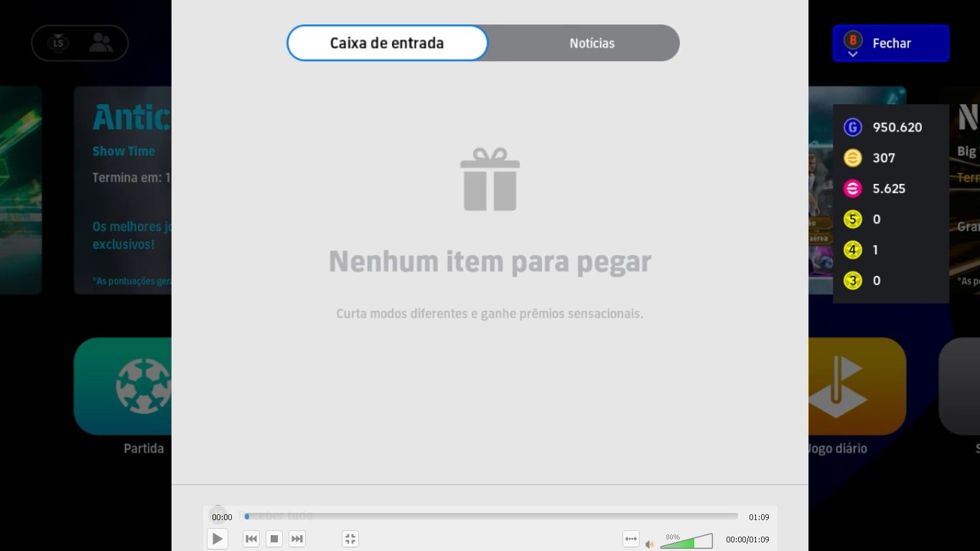Start playback with the play button
The image size is (980, 551).
point(217,539)
